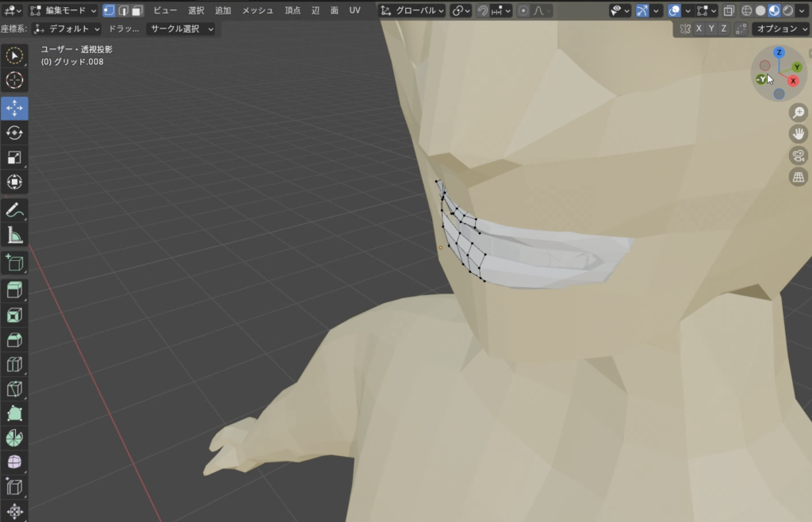The image size is (812, 522).
Task: Open the 頂点 menu
Action: (293, 10)
